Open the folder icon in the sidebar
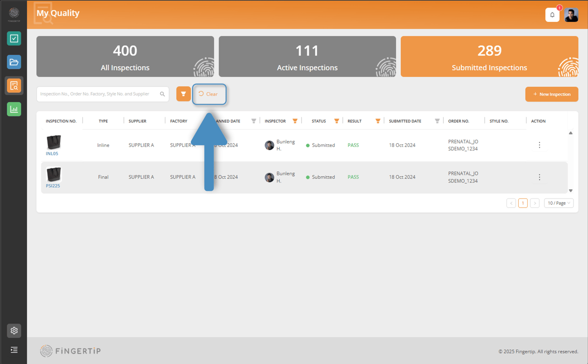588x364 pixels. tap(14, 62)
